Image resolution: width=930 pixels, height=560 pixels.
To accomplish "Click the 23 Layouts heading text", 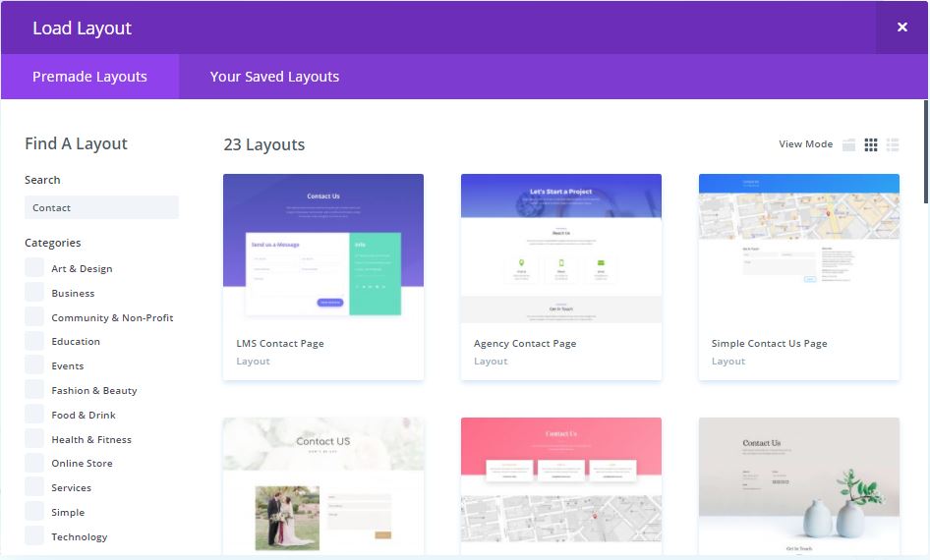I will click(263, 144).
